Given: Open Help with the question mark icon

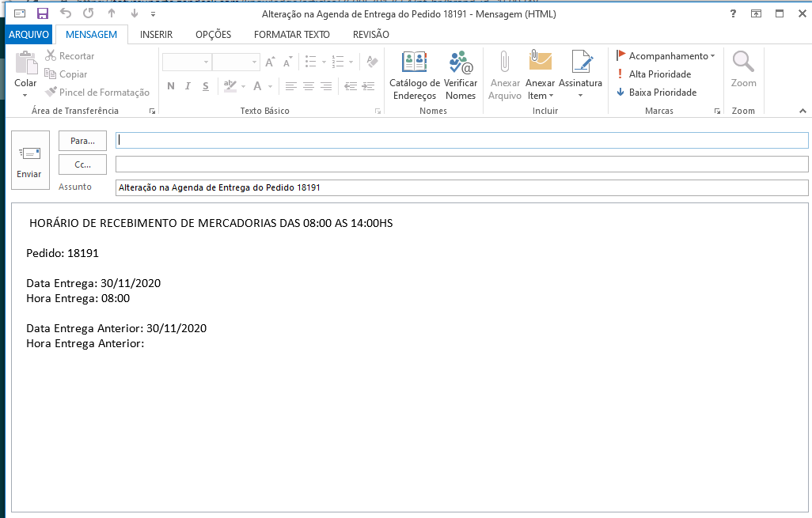Looking at the screenshot, I should pyautogui.click(x=733, y=14).
